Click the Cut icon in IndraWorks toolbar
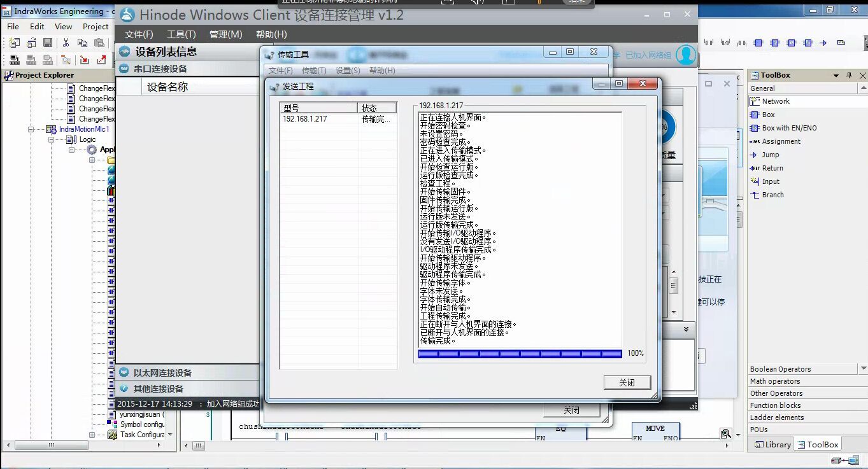The image size is (868, 469). tap(65, 43)
